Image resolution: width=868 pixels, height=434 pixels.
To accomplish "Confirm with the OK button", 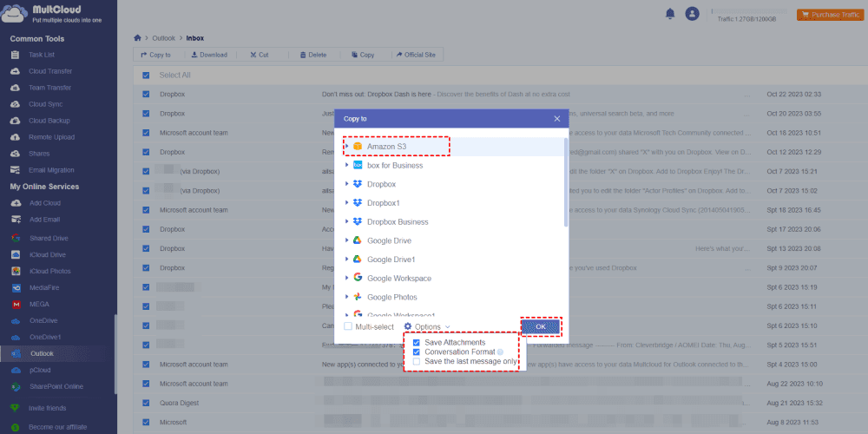I will pos(541,326).
